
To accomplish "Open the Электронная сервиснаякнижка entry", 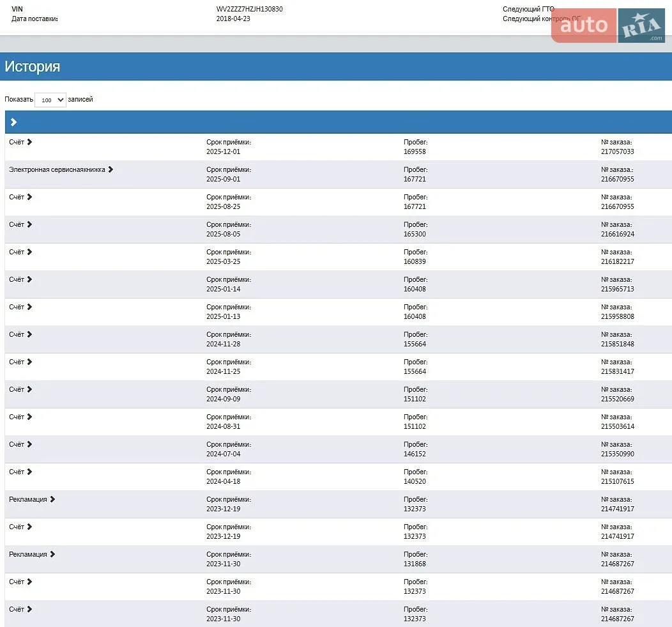I will tap(61, 169).
